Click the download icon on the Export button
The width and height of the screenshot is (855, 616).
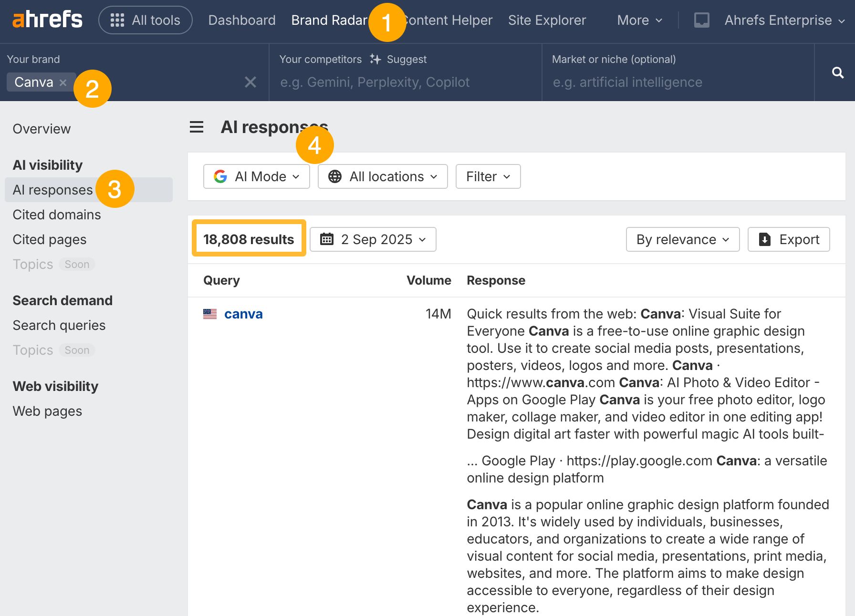point(765,239)
